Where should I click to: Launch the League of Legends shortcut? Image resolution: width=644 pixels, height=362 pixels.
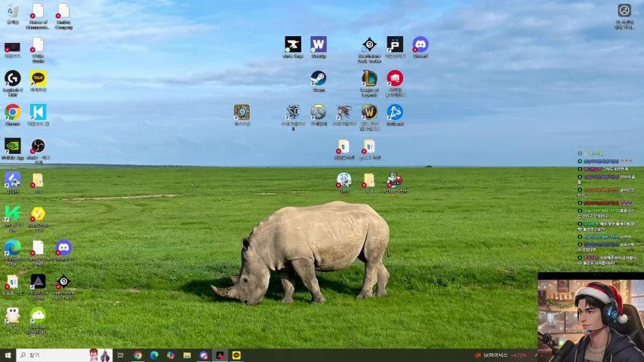point(368,78)
